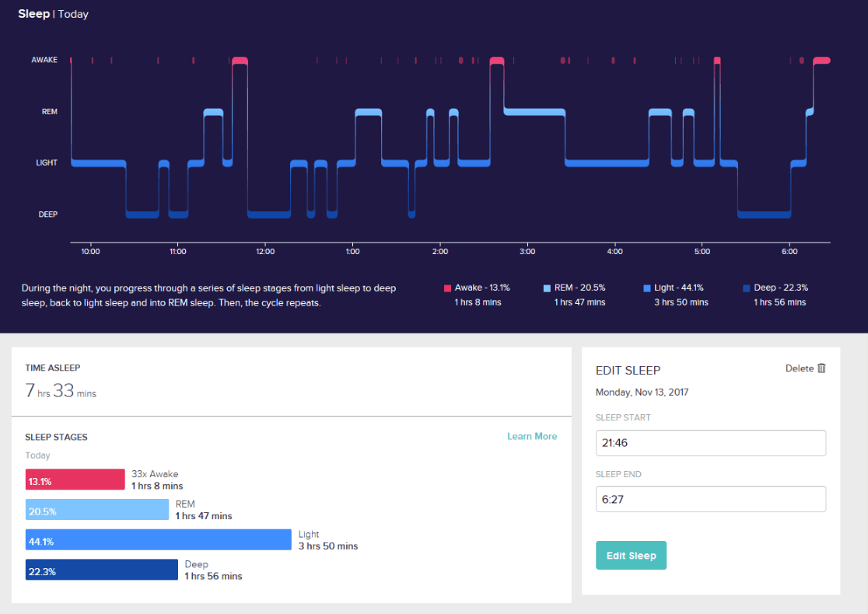
Task: Click the 7 hrs 33 mins time asleep value
Action: (x=61, y=392)
